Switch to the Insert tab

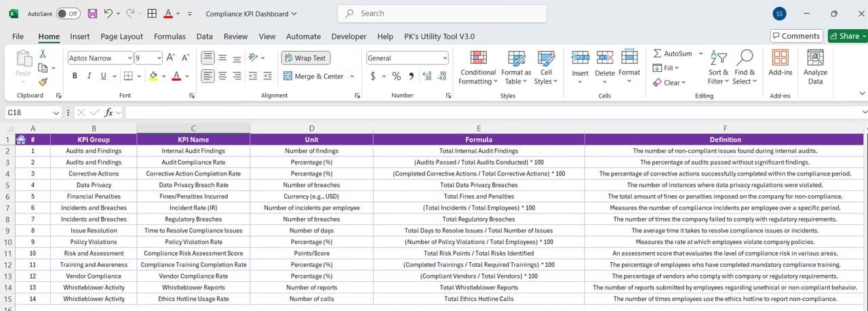pos(79,37)
